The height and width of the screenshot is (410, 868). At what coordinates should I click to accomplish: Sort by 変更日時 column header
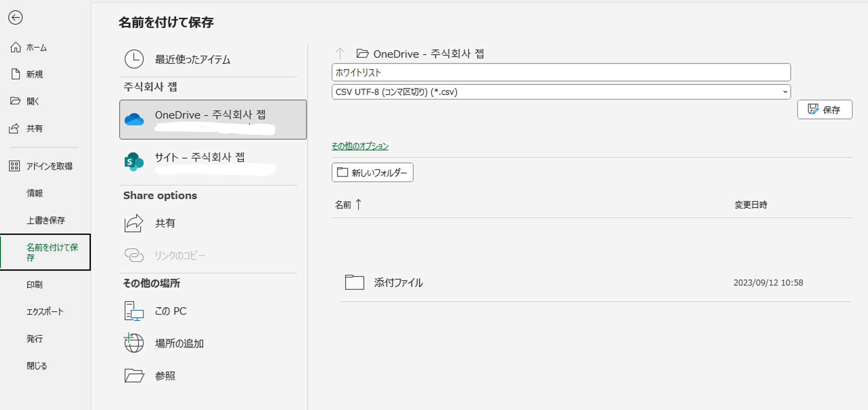coord(750,205)
